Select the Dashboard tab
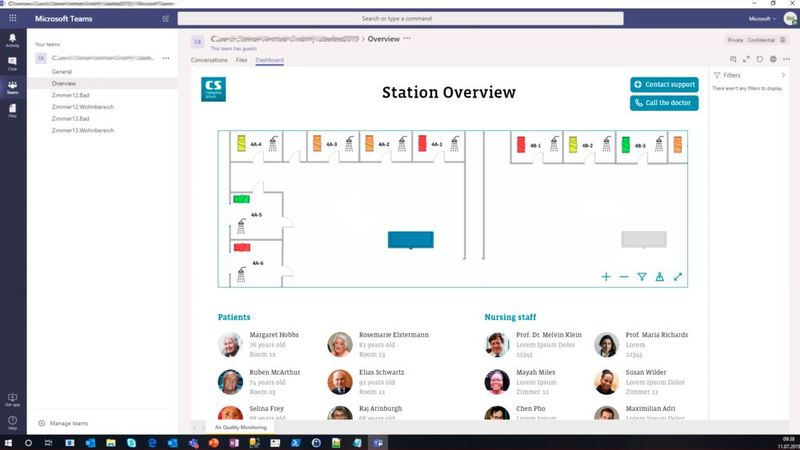The height and width of the screenshot is (450, 800). click(269, 60)
